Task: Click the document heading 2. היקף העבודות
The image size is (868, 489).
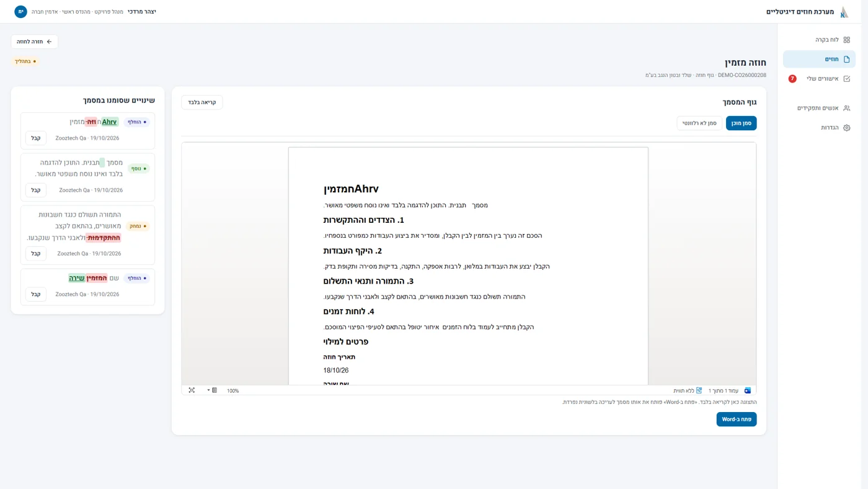Action: pyautogui.click(x=353, y=251)
